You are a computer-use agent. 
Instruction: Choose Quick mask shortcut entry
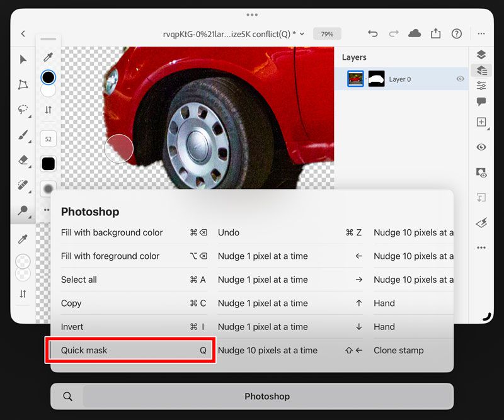(131, 350)
